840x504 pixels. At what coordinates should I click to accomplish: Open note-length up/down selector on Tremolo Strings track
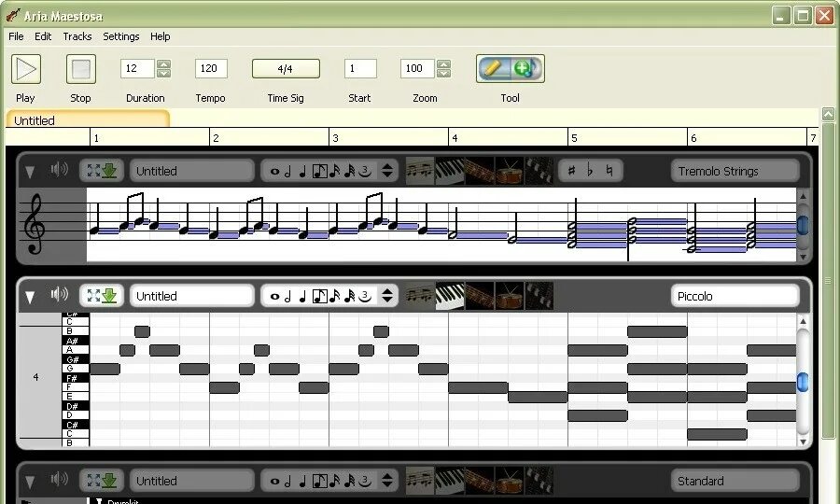point(387,171)
